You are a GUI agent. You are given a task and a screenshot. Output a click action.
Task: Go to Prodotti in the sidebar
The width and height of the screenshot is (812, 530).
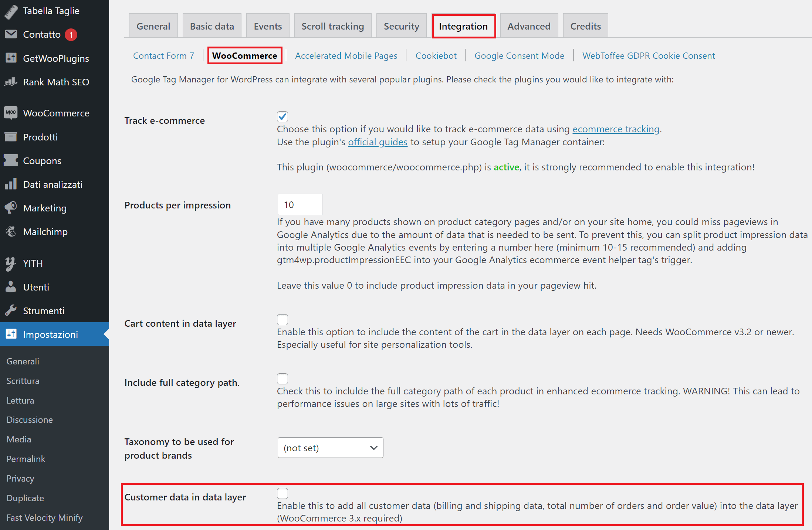(x=55, y=137)
